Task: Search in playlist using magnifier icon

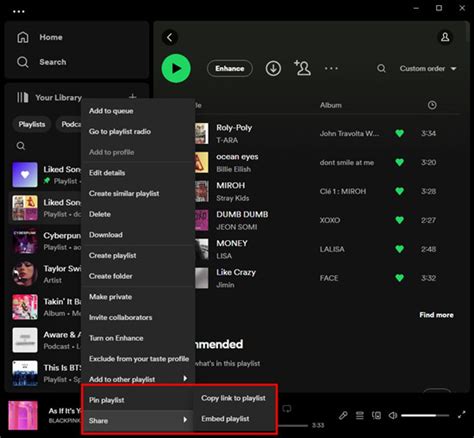Action: 381,68
